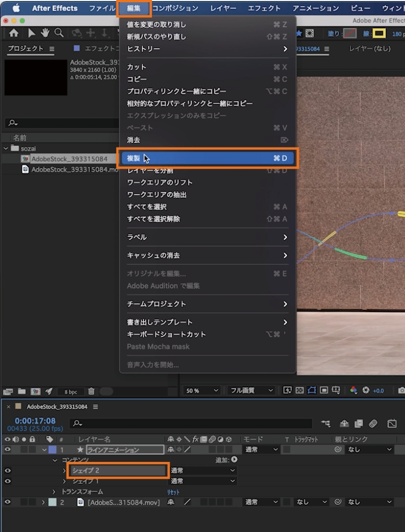
Task: Click the リセット link for トランスフォーム
Action: tap(173, 492)
